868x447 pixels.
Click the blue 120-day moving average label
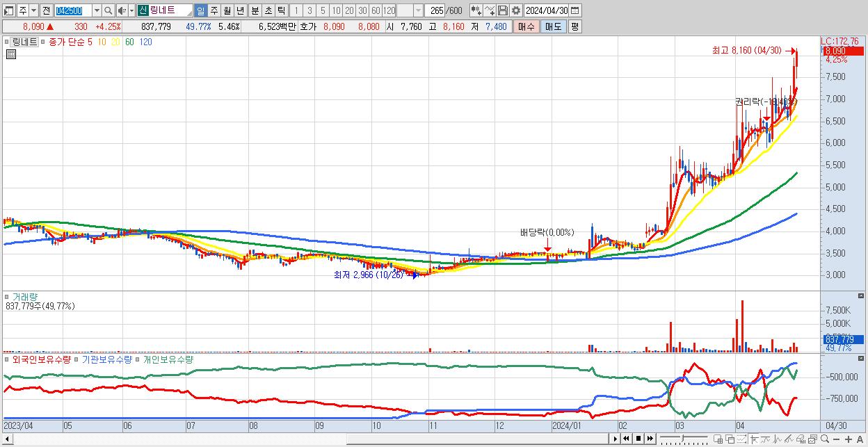click(145, 42)
